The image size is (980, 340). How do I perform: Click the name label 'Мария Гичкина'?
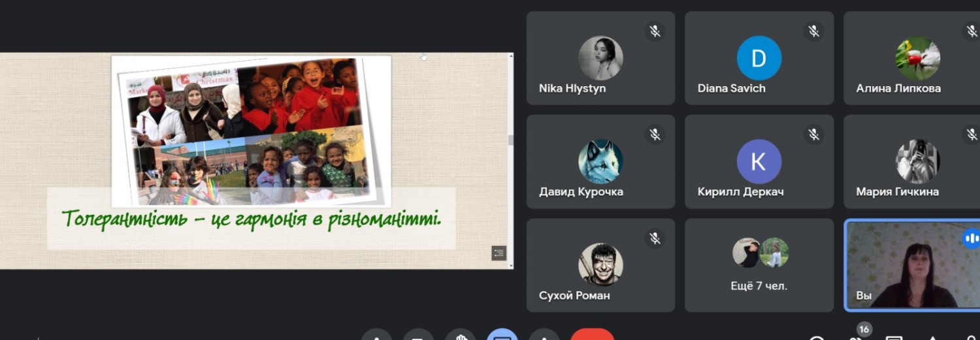click(x=898, y=192)
